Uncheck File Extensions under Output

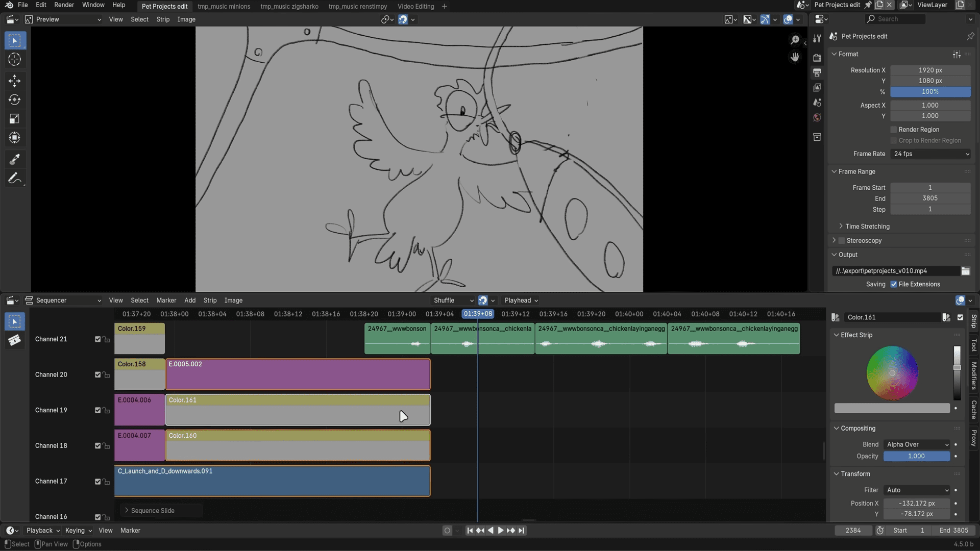click(894, 284)
